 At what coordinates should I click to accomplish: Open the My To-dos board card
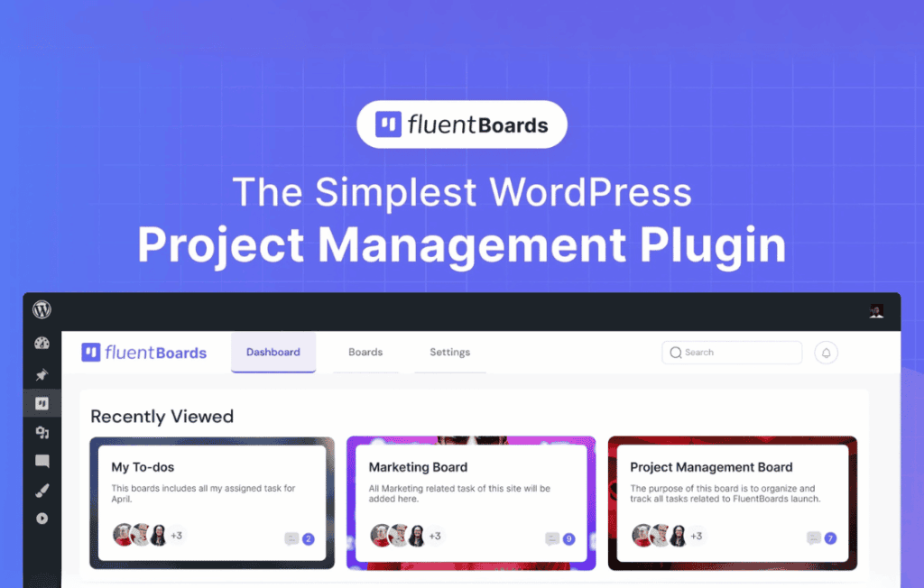(212, 503)
